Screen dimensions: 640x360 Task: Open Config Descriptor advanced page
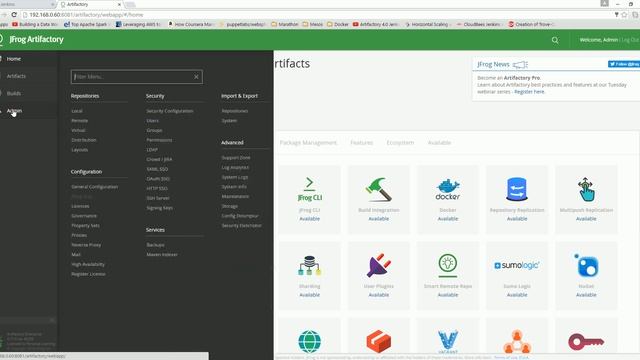pyautogui.click(x=240, y=216)
